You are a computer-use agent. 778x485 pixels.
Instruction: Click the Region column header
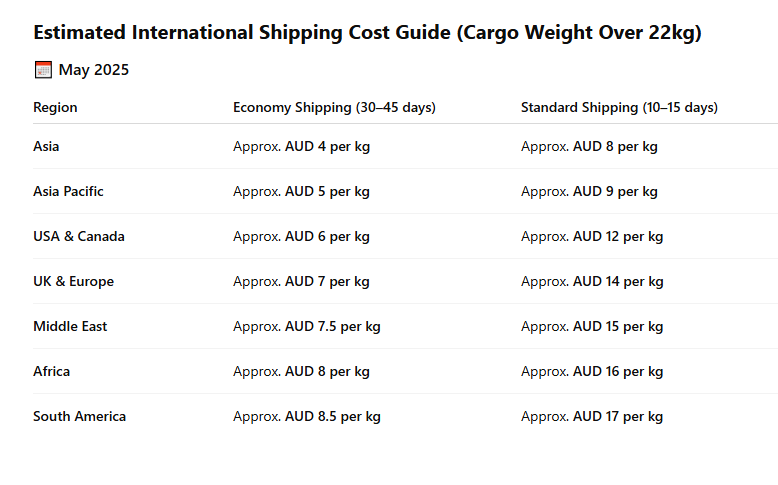coord(55,107)
